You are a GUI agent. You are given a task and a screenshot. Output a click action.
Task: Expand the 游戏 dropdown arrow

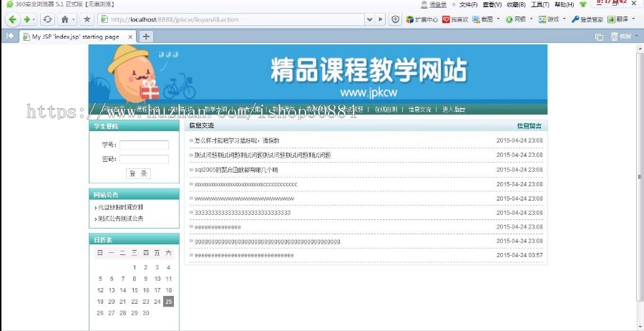[565, 19]
